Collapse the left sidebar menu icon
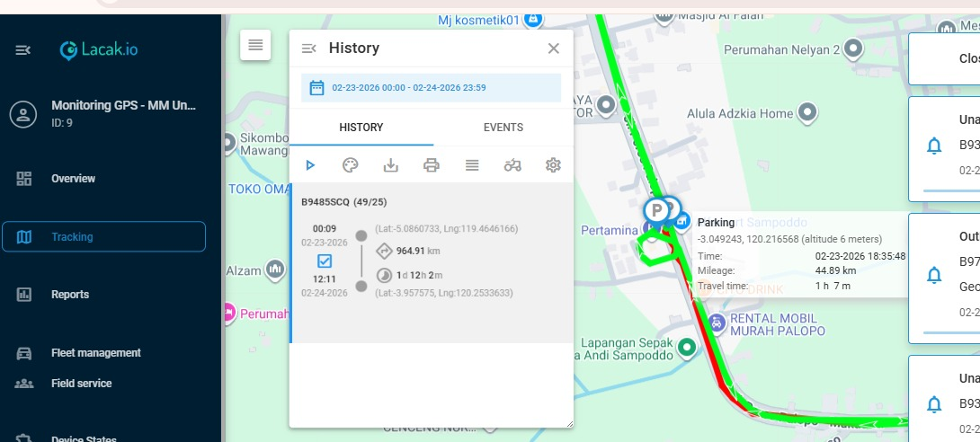980x442 pixels. 23,50
